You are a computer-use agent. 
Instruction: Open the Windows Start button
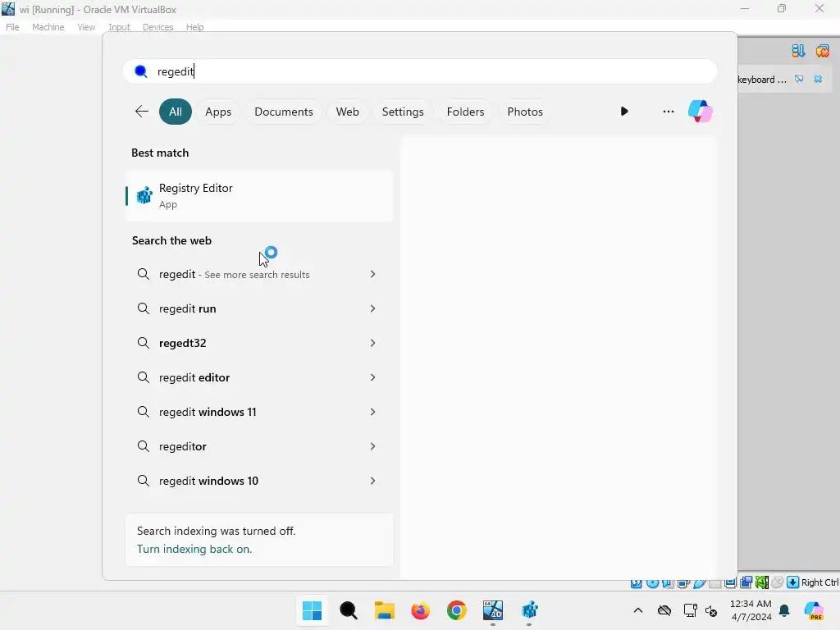pyautogui.click(x=313, y=610)
